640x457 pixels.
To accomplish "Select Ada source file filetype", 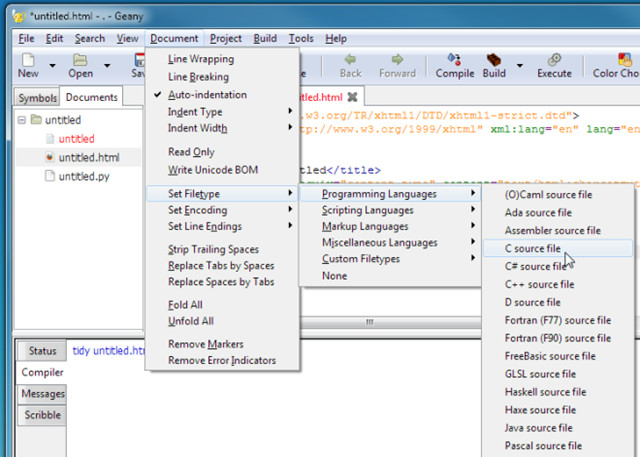I will 558,213.
